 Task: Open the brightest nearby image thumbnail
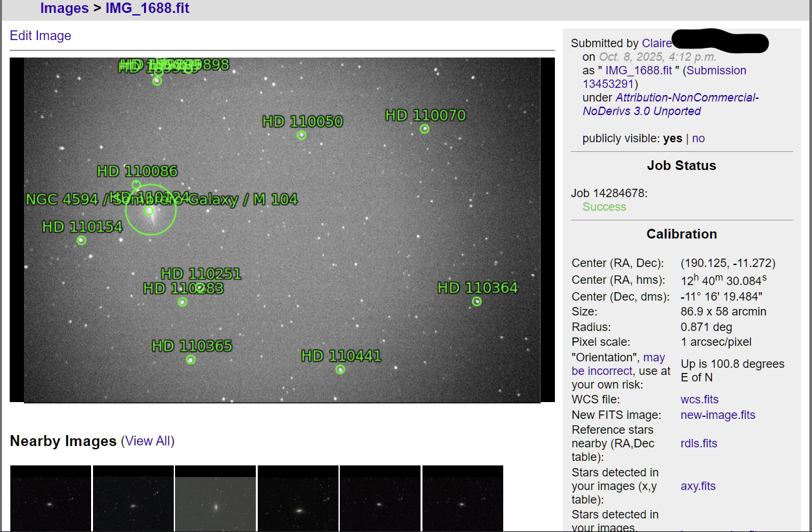[x=215, y=498]
